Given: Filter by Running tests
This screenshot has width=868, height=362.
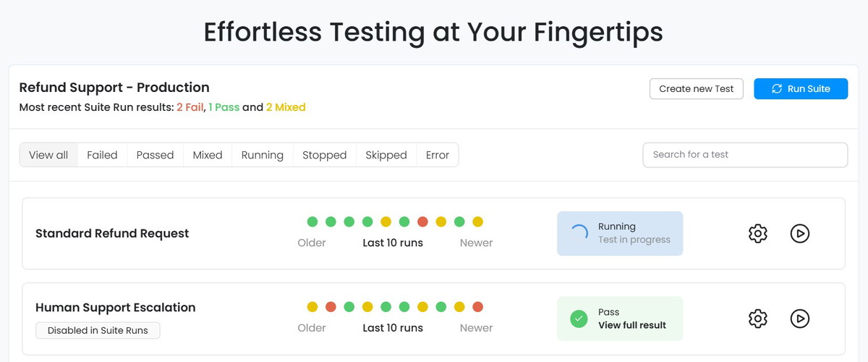Looking at the screenshot, I should point(263,155).
